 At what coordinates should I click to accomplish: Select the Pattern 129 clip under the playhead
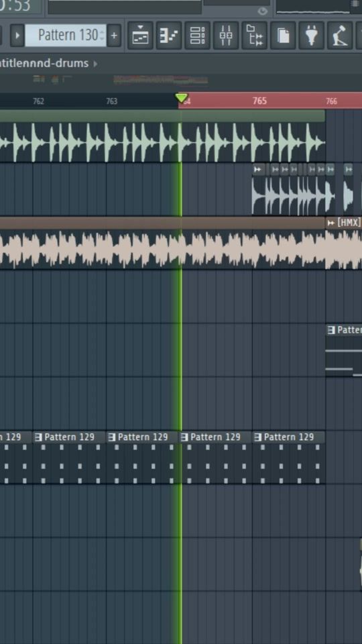coord(215,457)
